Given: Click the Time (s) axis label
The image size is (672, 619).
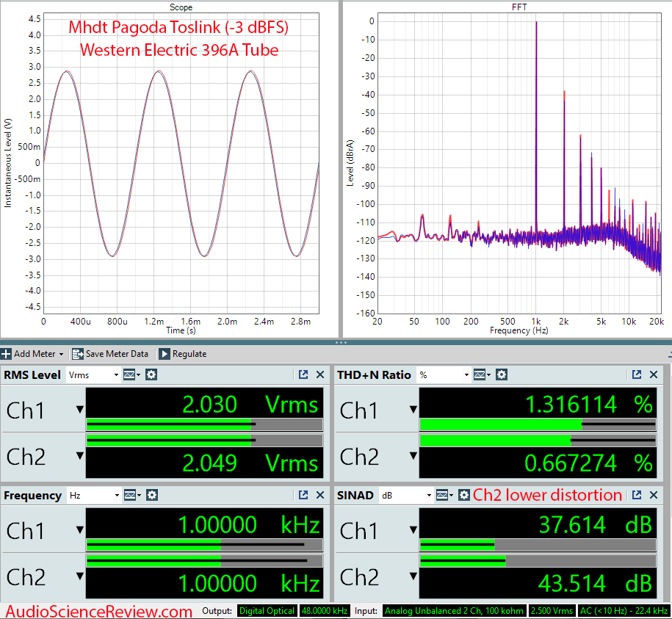Looking at the screenshot, I should [181, 330].
